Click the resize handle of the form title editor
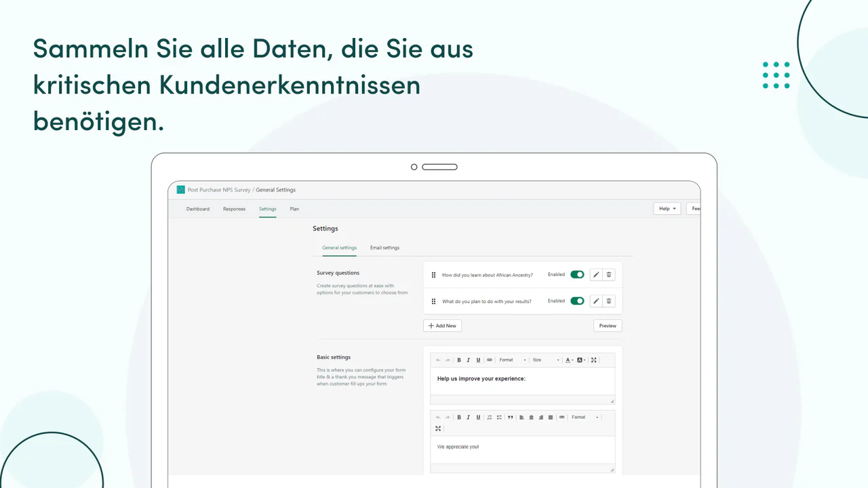Image resolution: width=868 pixels, height=488 pixels. click(612, 401)
